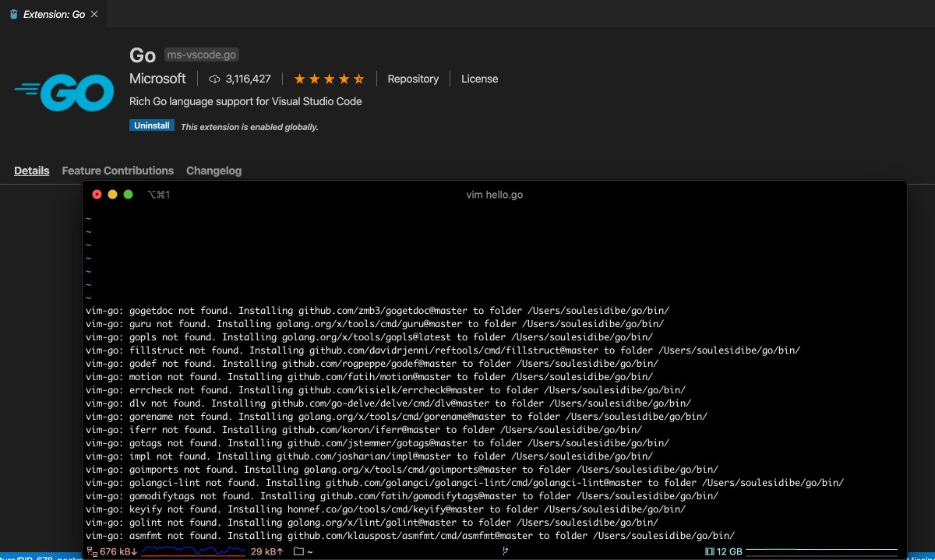Screen dimensions: 935x560
Task: Open the Changelog tab
Action: 213,171
